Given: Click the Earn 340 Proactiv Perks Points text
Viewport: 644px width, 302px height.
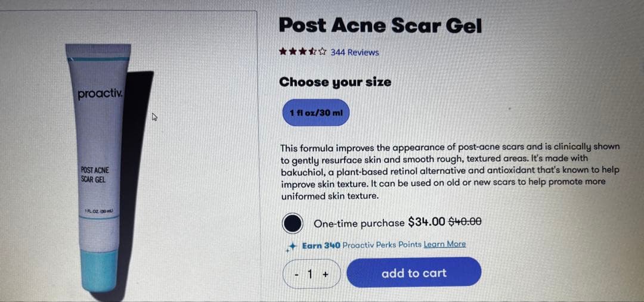Looking at the screenshot, I should pyautogui.click(x=361, y=245).
